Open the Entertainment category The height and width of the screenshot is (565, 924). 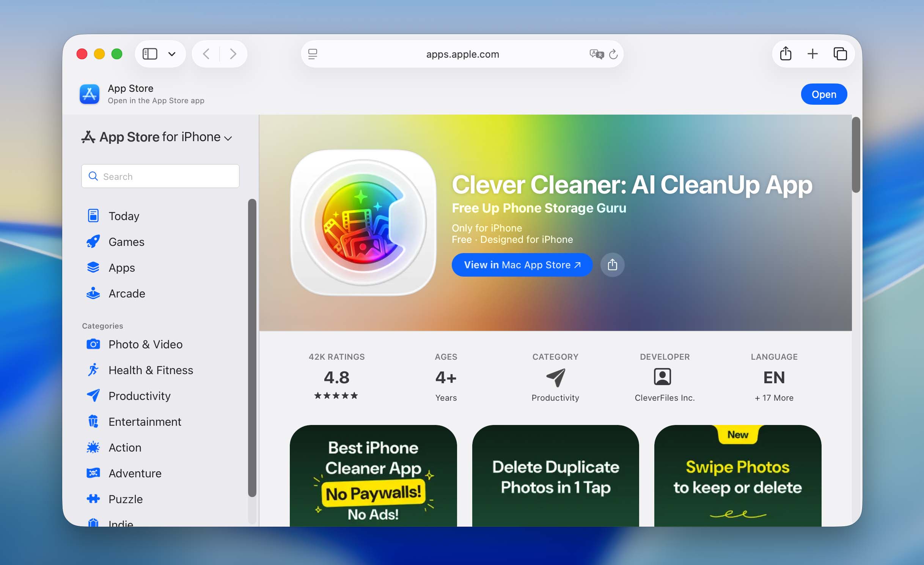click(x=145, y=422)
